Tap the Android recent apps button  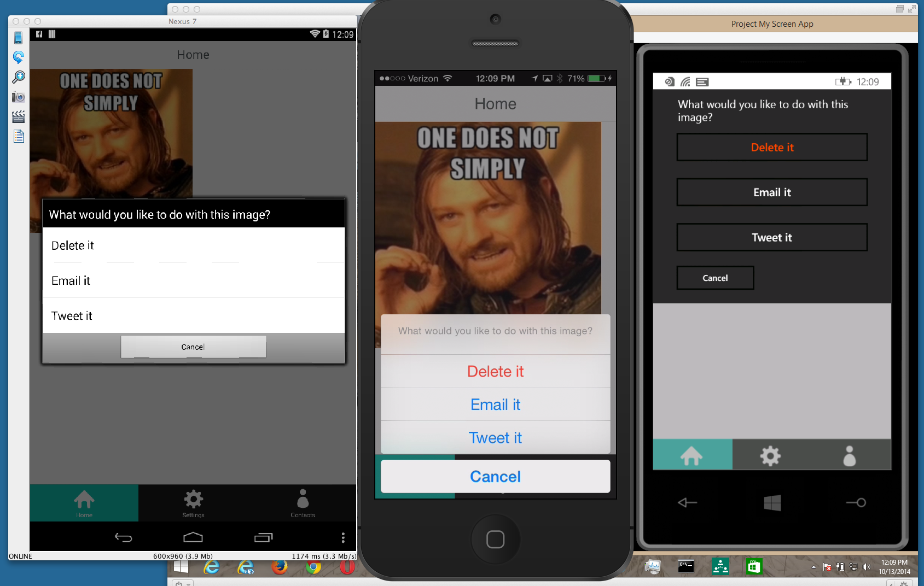(x=263, y=537)
